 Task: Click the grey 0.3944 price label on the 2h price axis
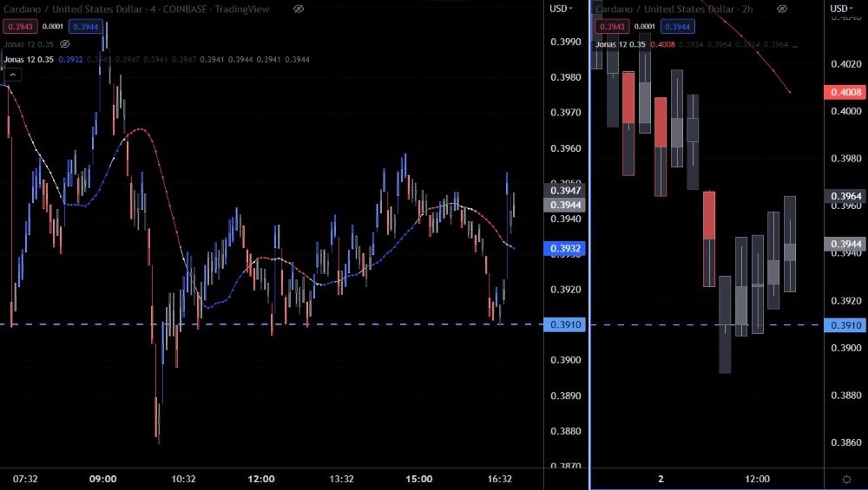click(845, 244)
